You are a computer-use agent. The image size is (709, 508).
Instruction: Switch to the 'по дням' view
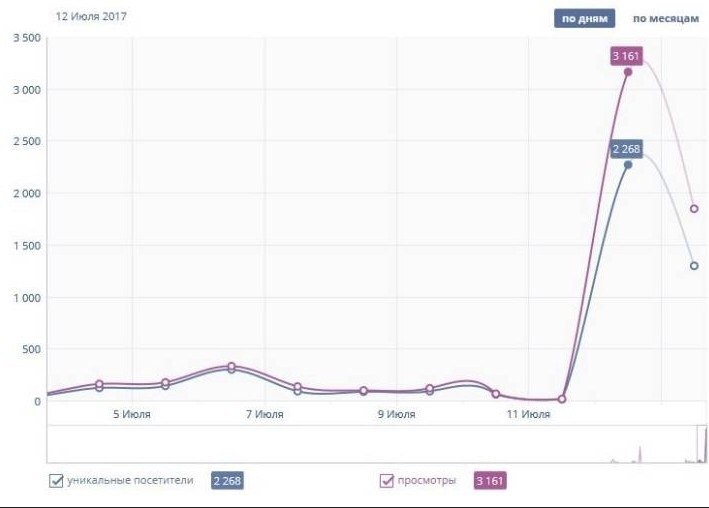pyautogui.click(x=584, y=19)
